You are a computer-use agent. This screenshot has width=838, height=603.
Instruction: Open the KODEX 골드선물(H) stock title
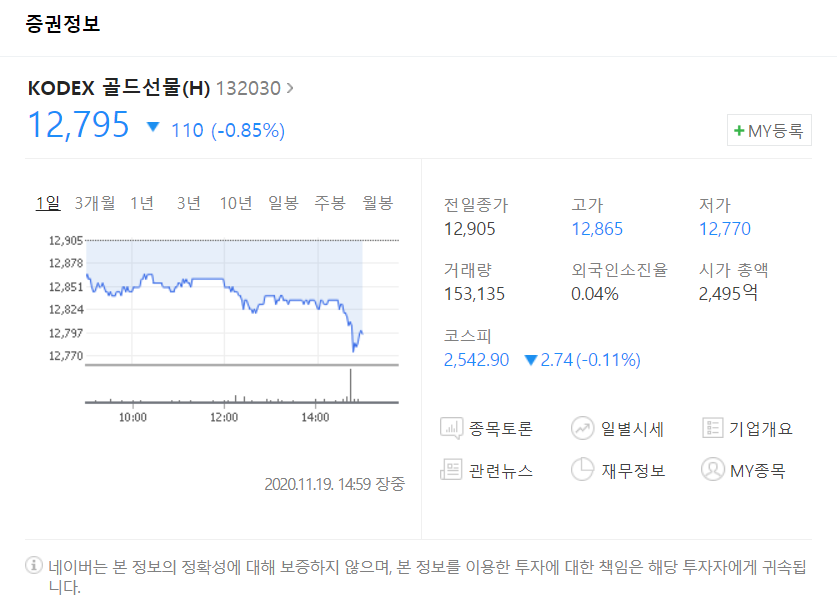pos(119,88)
